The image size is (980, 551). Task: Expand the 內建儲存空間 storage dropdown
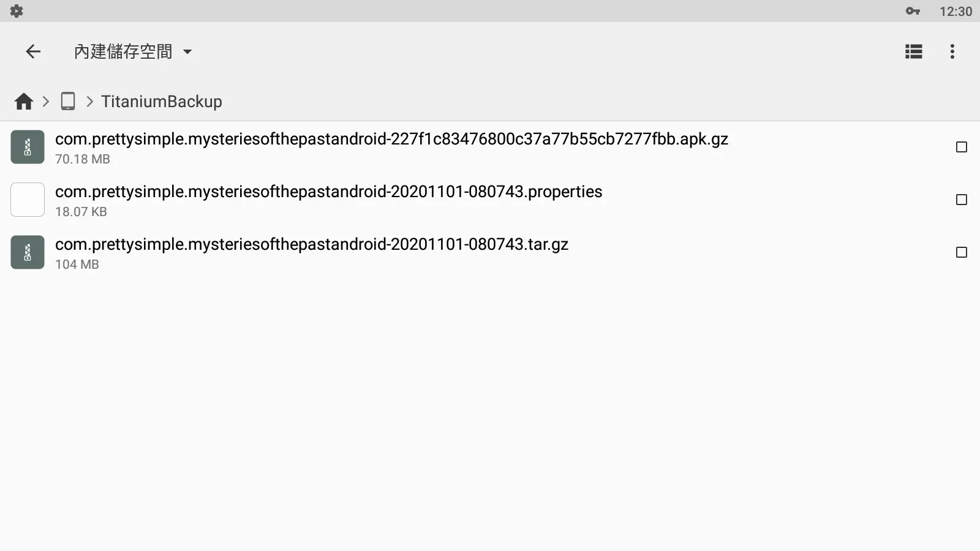point(133,51)
